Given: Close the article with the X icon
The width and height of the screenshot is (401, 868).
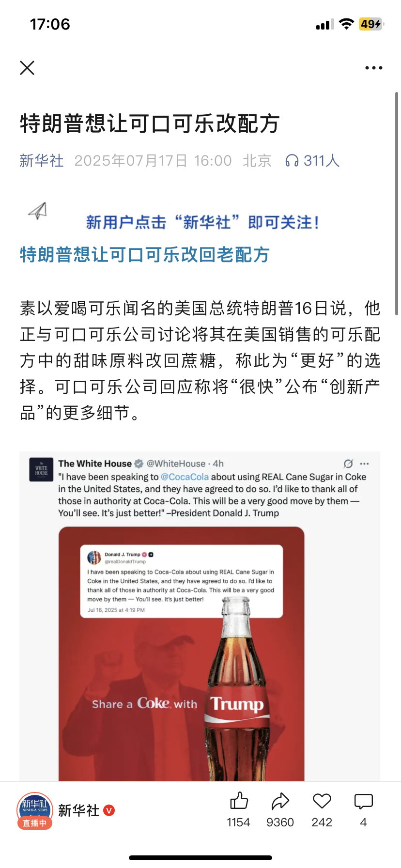Looking at the screenshot, I should pos(27,68).
